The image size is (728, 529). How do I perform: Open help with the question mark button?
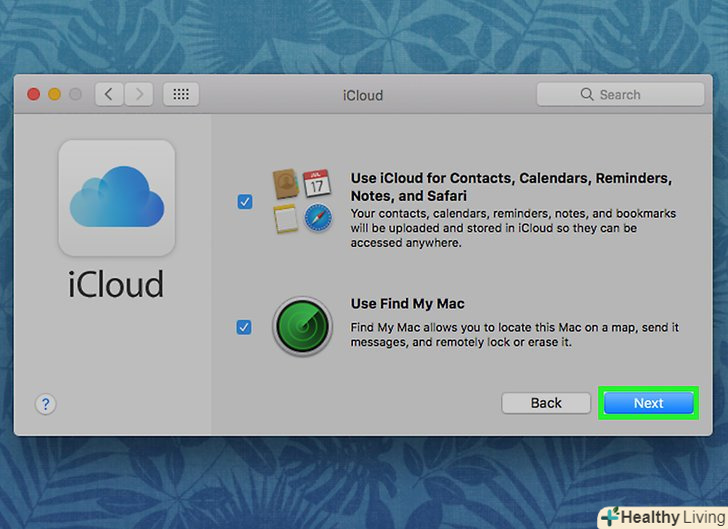pyautogui.click(x=46, y=404)
